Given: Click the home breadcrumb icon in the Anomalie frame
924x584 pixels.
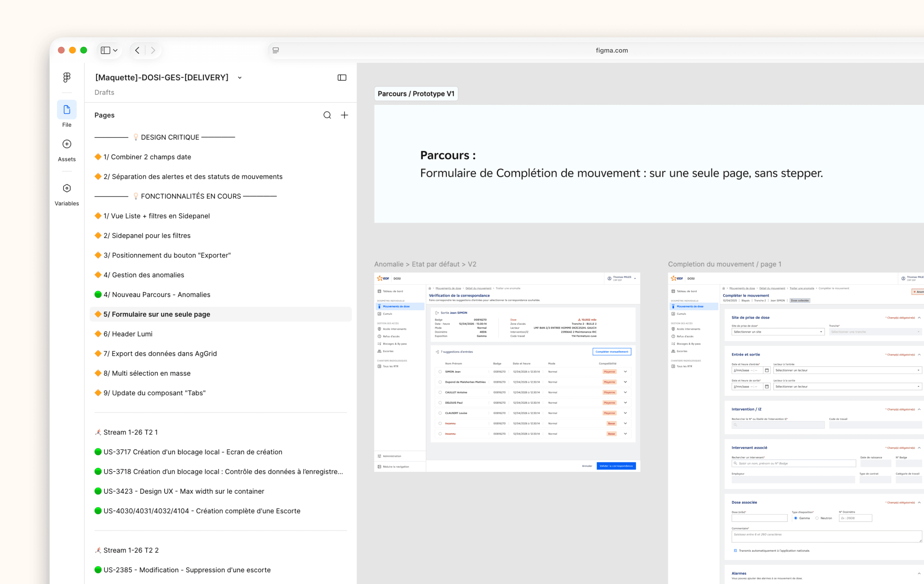Looking at the screenshot, I should (x=430, y=288).
